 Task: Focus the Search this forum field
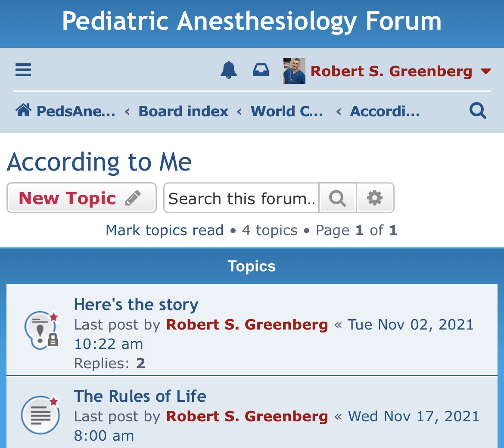[241, 198]
